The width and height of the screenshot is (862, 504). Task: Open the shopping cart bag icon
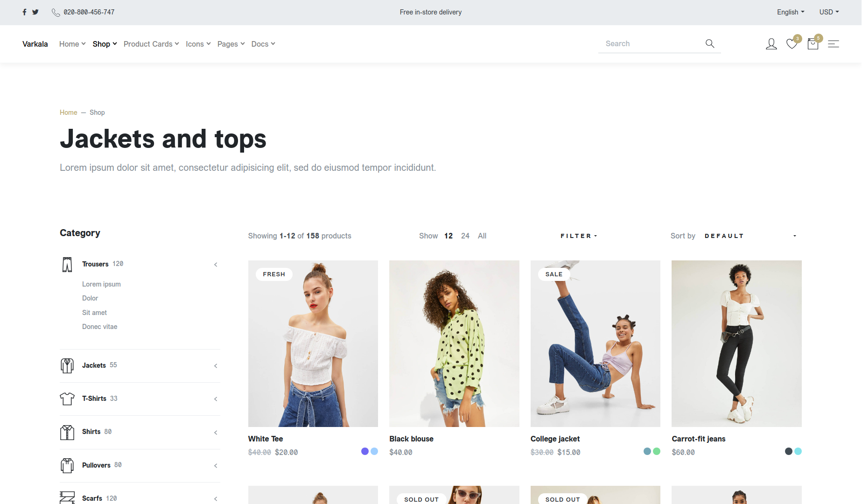pos(813,44)
